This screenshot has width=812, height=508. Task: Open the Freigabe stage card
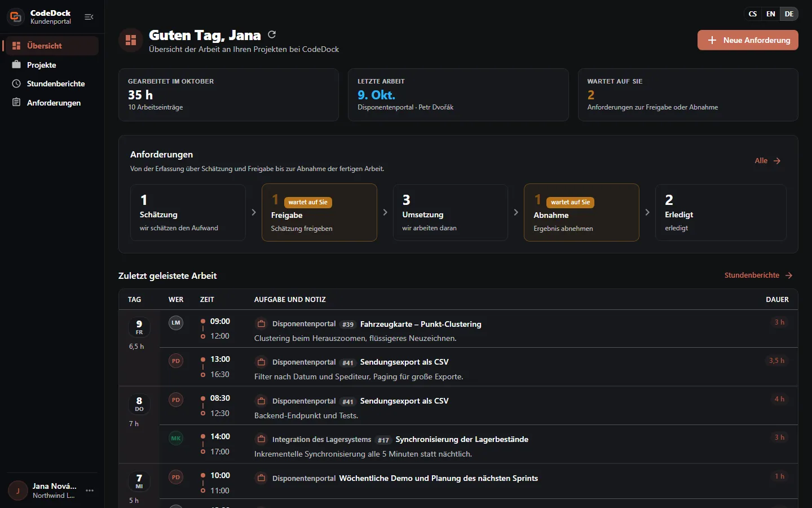[x=319, y=213]
